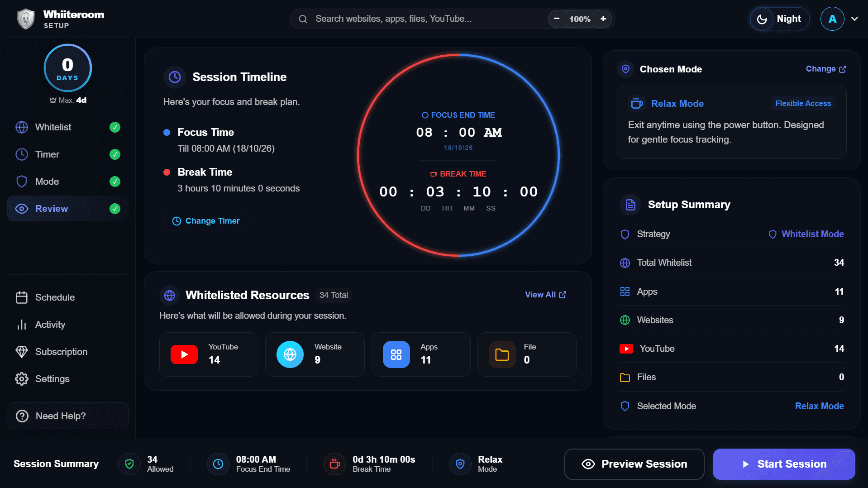Click the Relax Mode coffee cup icon
The height and width of the screenshot is (488, 868).
click(637, 104)
